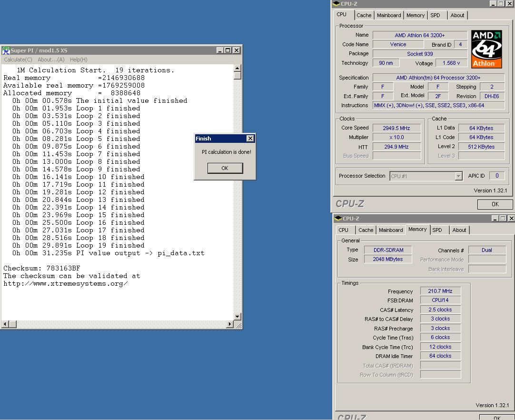Show About tab in bottom CPU-Z window

(x=459, y=230)
